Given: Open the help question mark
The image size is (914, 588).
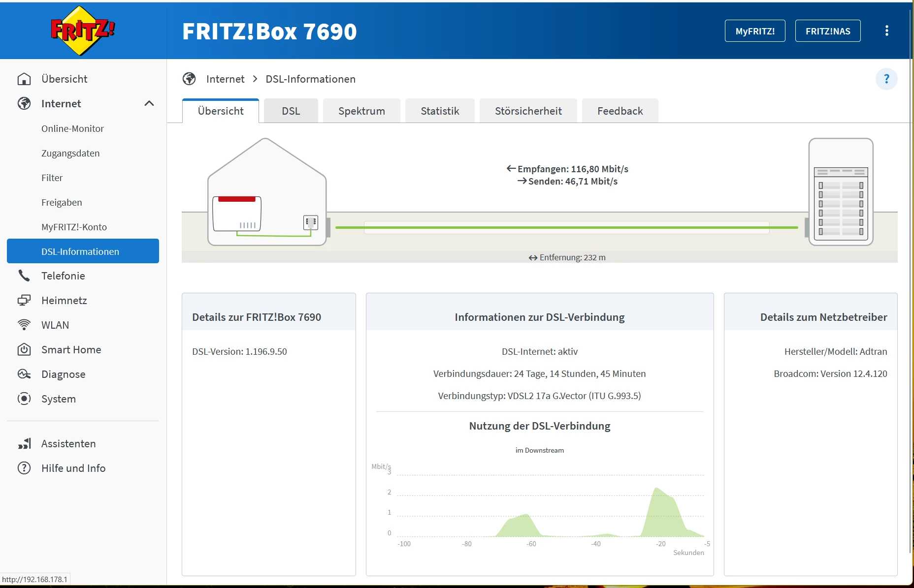Looking at the screenshot, I should pos(886,79).
